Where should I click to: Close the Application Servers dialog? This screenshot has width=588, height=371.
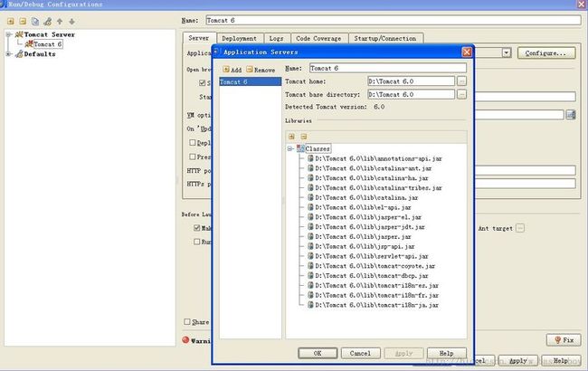tap(467, 52)
